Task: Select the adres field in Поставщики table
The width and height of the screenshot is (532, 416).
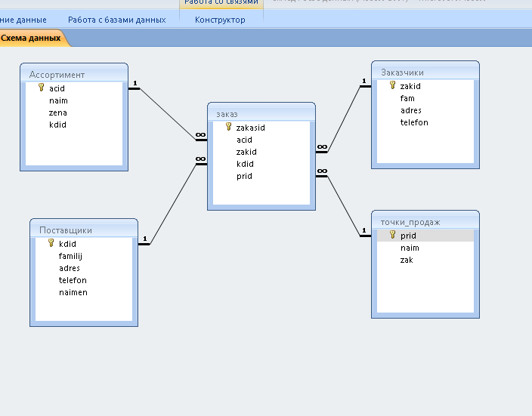Action: click(x=84, y=268)
